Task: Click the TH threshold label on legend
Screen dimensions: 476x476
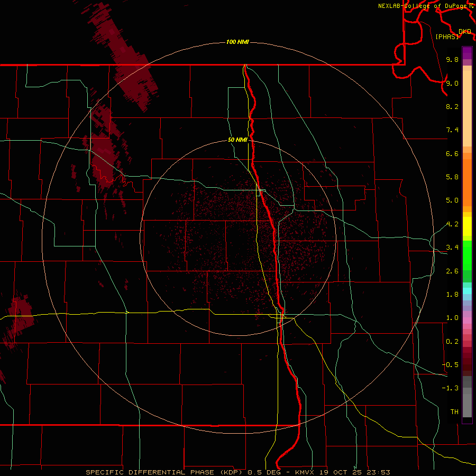Action: pos(454,412)
